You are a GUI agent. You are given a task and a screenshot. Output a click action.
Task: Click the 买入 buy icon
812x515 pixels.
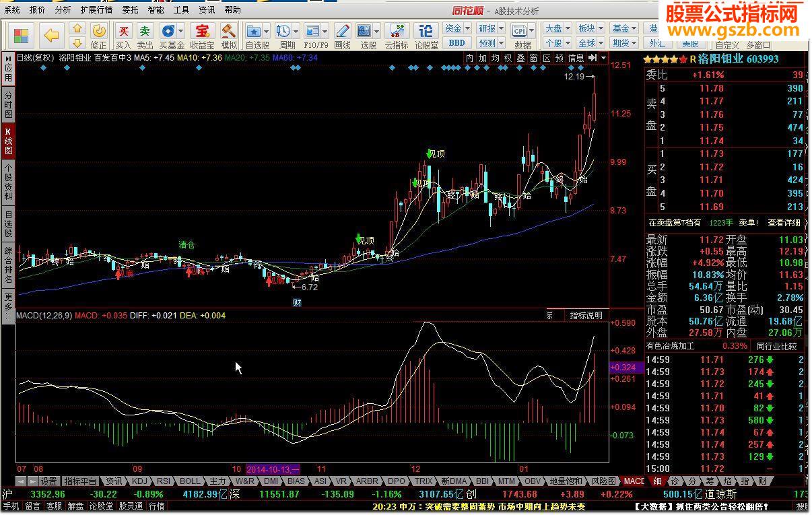[123, 36]
